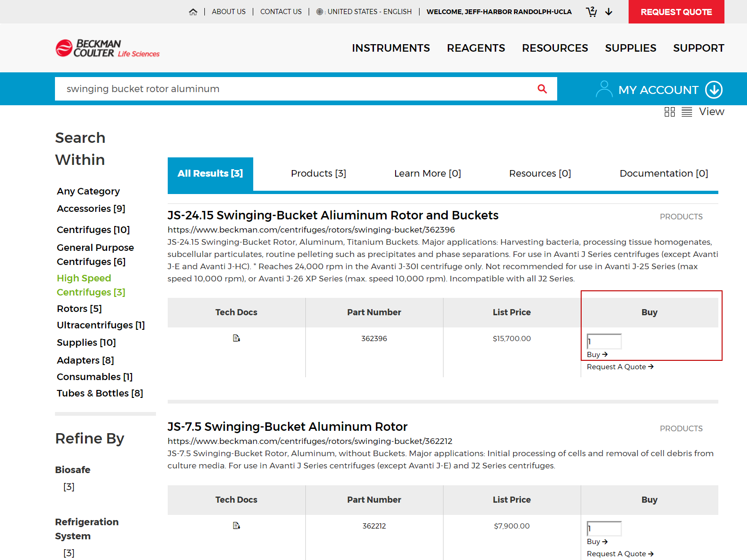
Task: Click quantity field for part 362396
Action: (604, 342)
